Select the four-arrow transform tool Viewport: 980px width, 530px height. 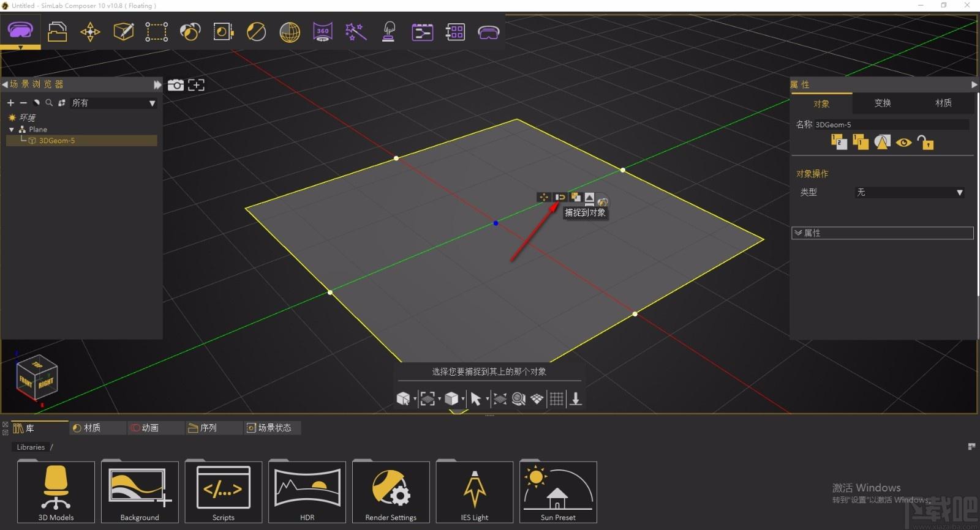click(90, 32)
